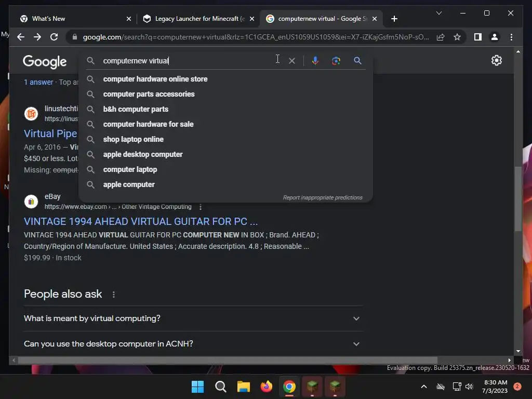The image size is (532, 399).
Task: Open more options for People also ask
Action: (x=114, y=295)
